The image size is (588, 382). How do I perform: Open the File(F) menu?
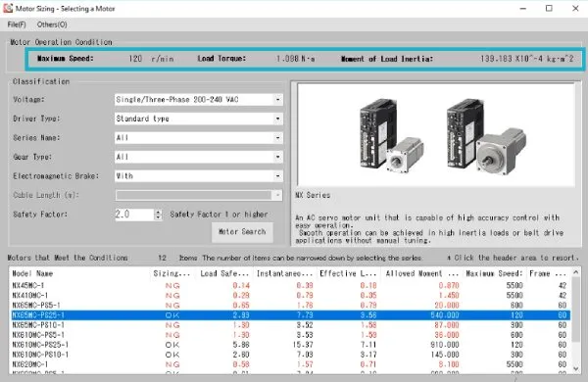point(17,24)
